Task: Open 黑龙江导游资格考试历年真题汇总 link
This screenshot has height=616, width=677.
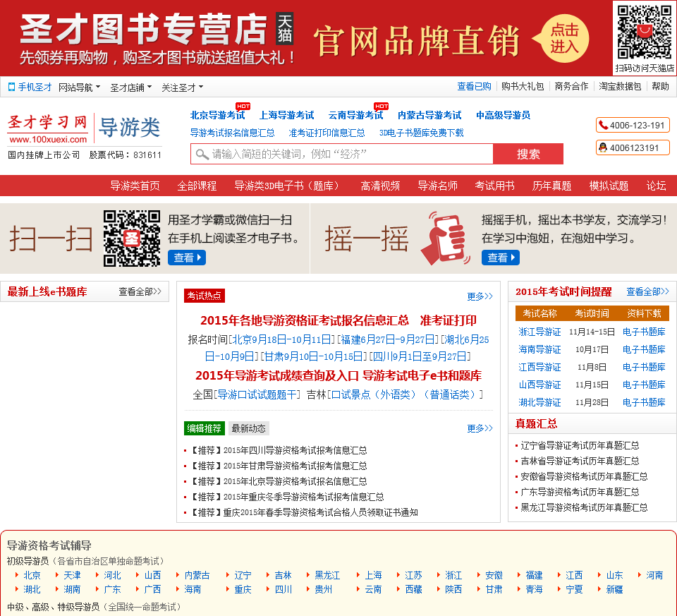Action: [x=584, y=507]
